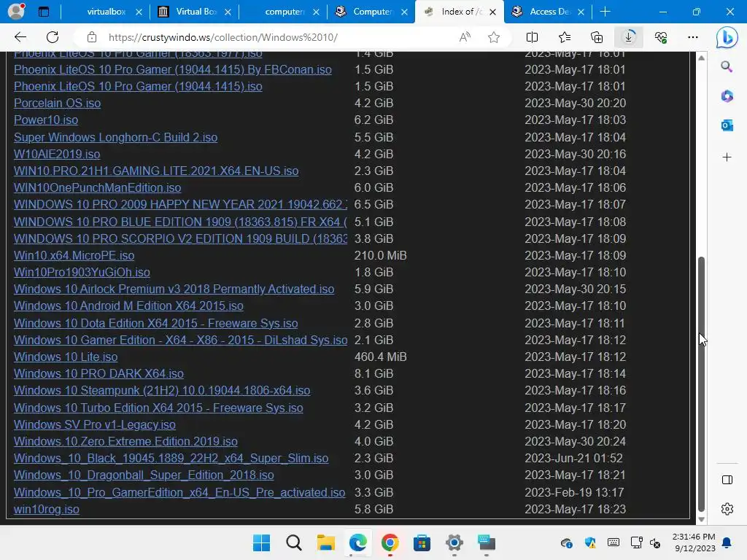The image size is (747, 560).
Task: Open Super Windows Longhorn-C Build 2.iso
Action: (116, 137)
